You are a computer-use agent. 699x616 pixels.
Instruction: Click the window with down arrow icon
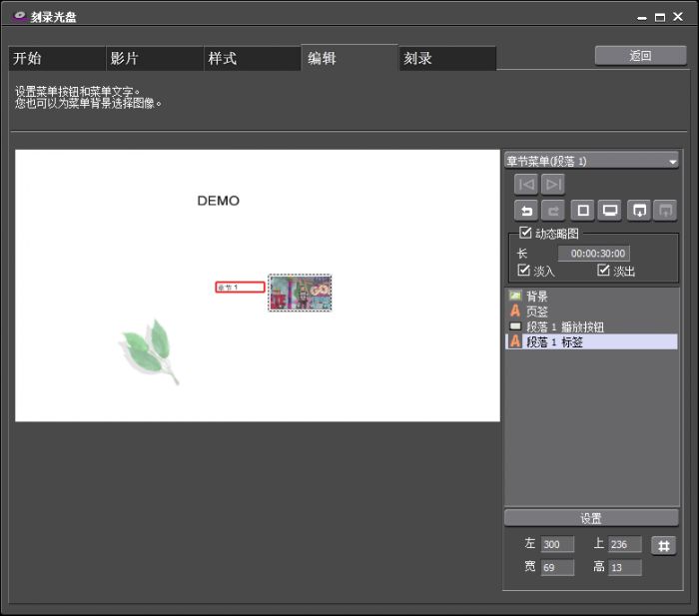point(639,211)
